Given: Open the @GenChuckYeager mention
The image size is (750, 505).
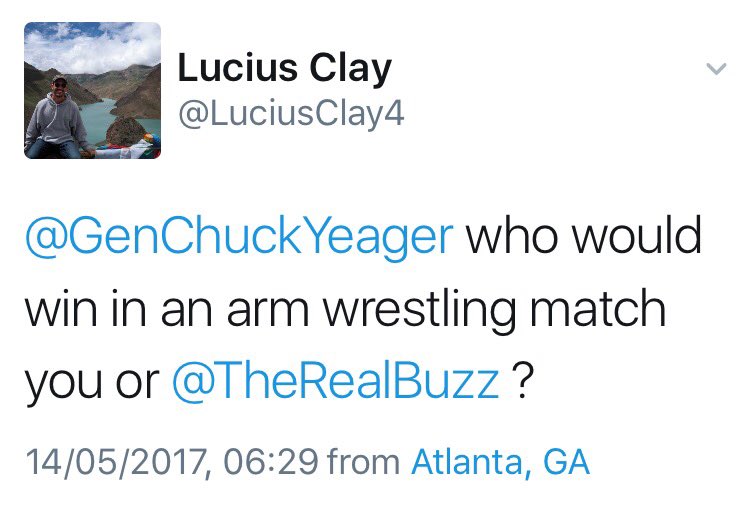Looking at the screenshot, I should tap(239, 237).
